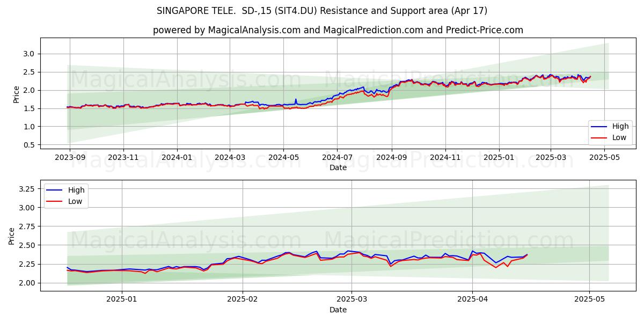The width and height of the screenshot is (644, 322).
Task: Select the 2.25 tick on the lower chart's price axis
Action: 27,264
